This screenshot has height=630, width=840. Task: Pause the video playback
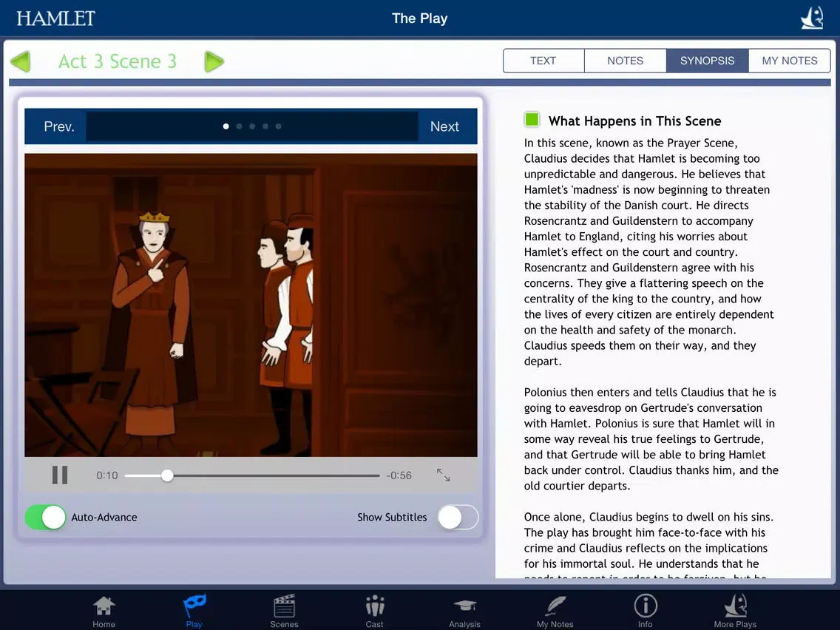(x=60, y=475)
